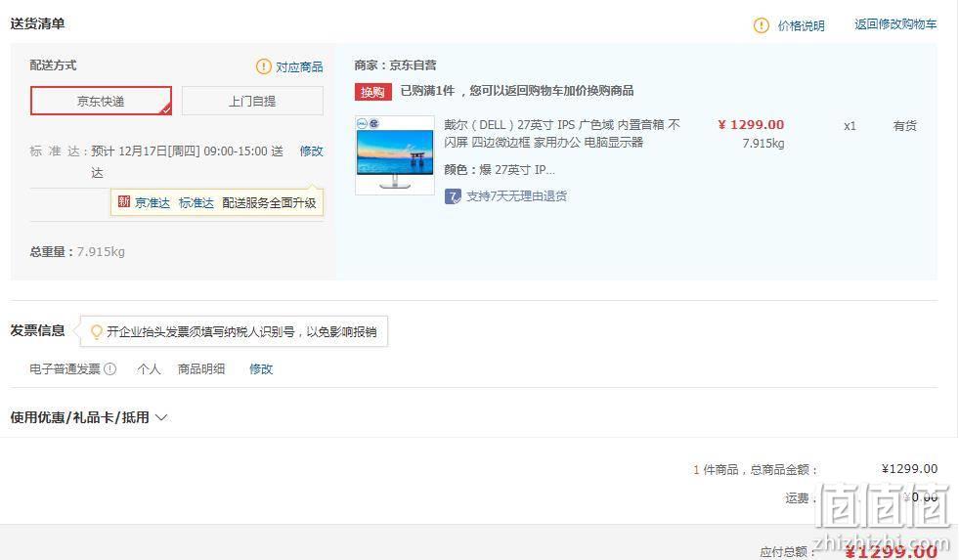
Task: Click 修改 in invoice information row
Action: click(261, 369)
